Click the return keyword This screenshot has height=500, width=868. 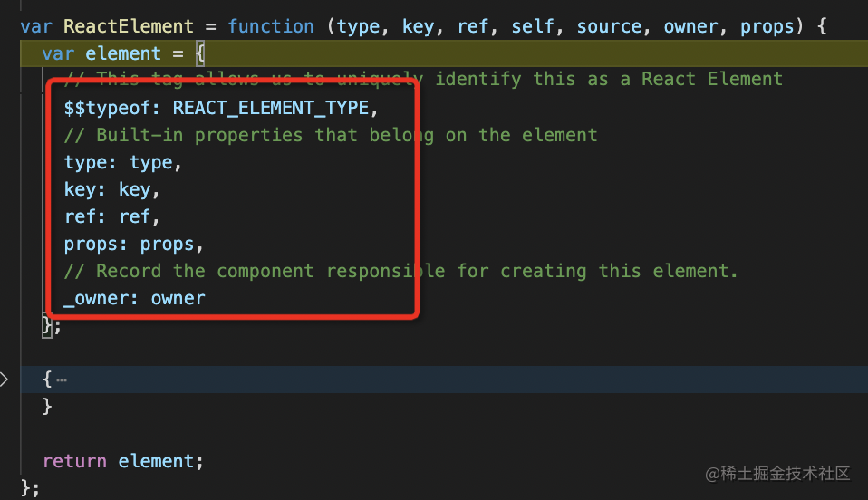coord(74,461)
